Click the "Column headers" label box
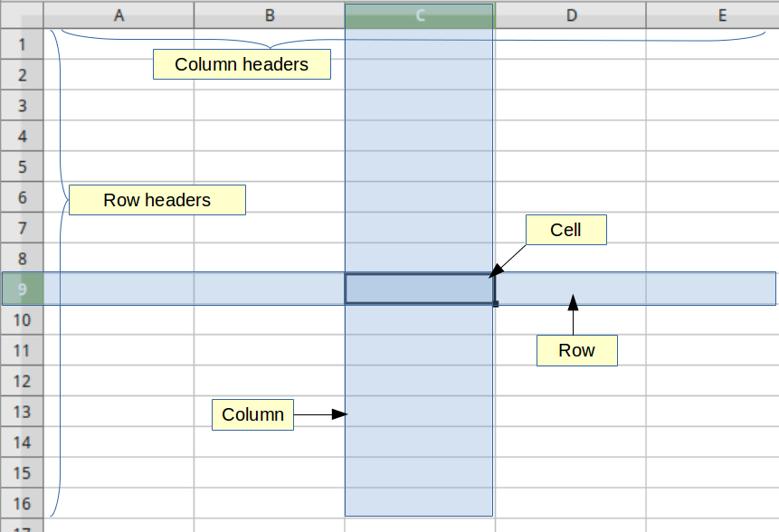Viewport: 779px width, 532px height. pyautogui.click(x=242, y=64)
